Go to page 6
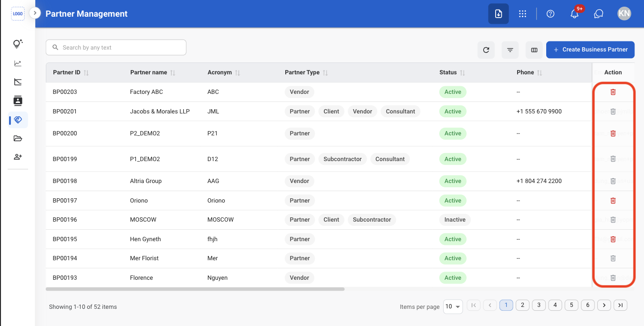Screen dimensions: 644x326 tap(588, 305)
